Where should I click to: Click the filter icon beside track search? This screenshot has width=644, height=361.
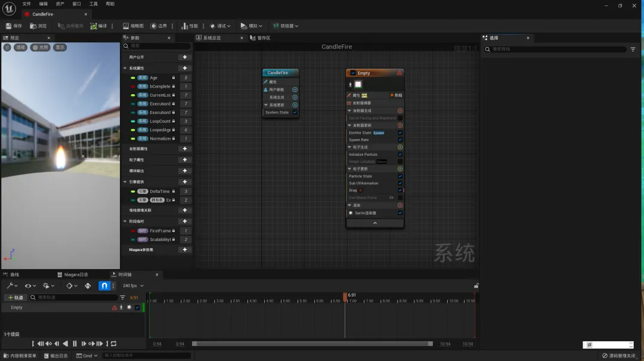123,297
